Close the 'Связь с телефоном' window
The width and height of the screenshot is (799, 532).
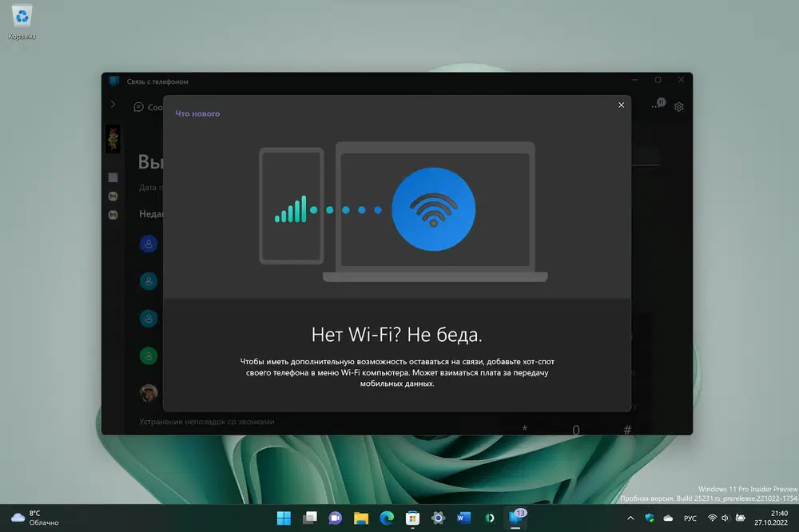681,80
